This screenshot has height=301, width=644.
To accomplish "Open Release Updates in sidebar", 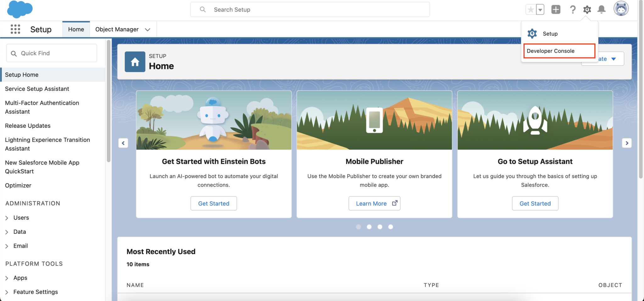I will [x=28, y=126].
